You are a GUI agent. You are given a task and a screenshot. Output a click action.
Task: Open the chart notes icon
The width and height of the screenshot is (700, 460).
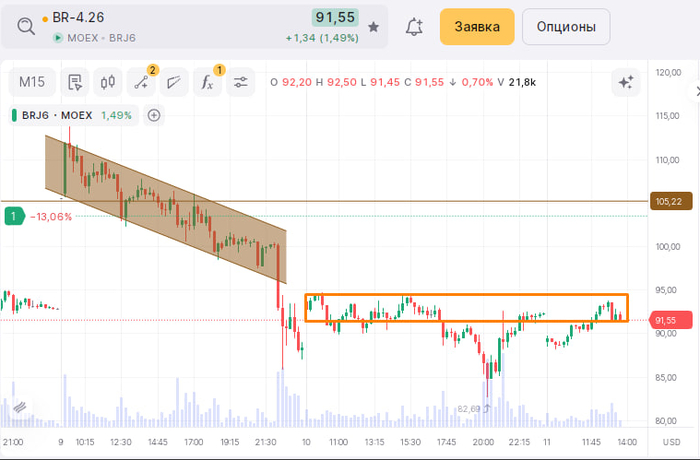(75, 82)
